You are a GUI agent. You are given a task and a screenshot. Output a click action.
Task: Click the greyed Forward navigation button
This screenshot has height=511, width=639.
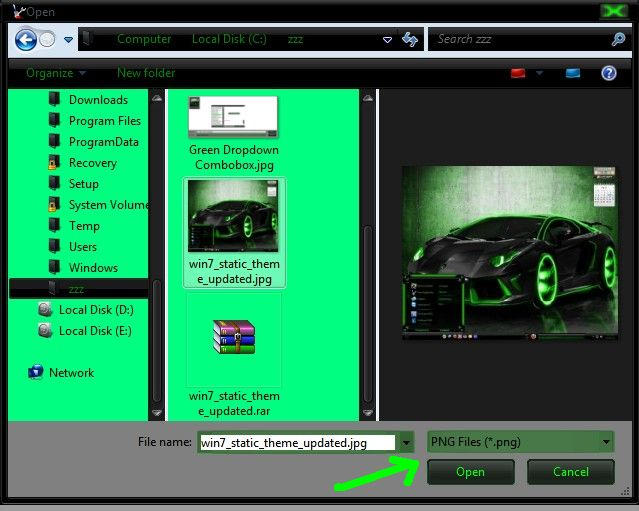tap(47, 40)
